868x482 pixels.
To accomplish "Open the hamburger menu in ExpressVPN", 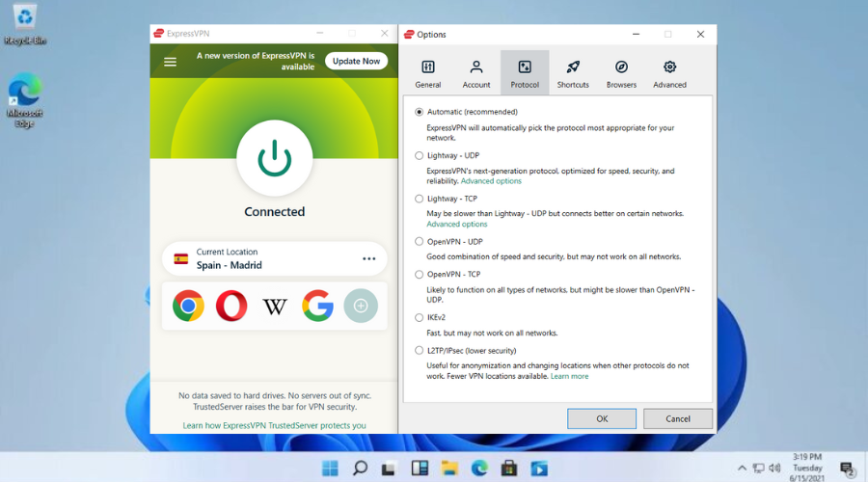I will click(x=171, y=62).
